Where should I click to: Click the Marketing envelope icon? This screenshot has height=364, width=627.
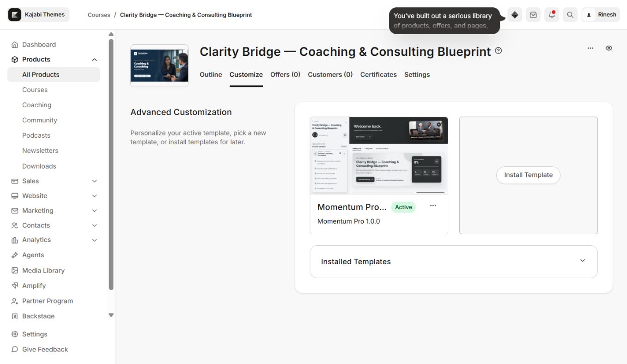coord(15,211)
